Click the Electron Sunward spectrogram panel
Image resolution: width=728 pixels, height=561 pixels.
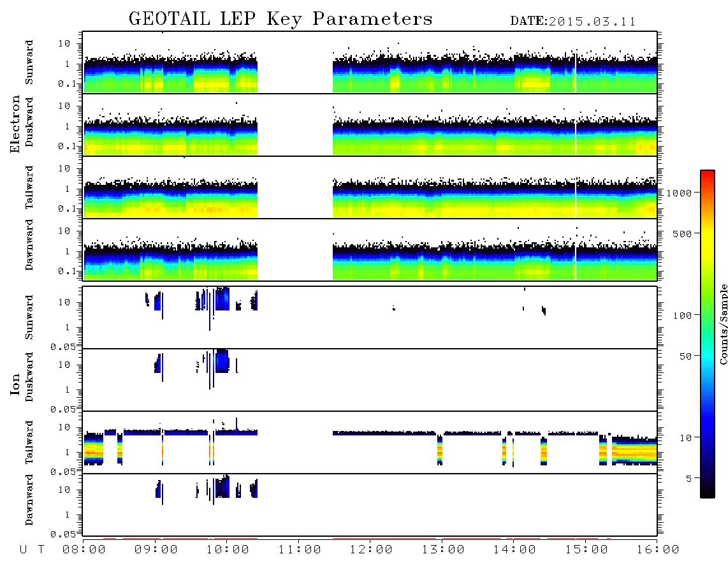coord(370,62)
